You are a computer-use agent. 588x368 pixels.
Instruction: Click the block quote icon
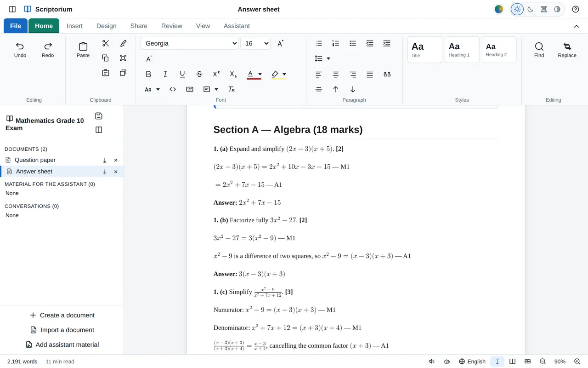[387, 74]
